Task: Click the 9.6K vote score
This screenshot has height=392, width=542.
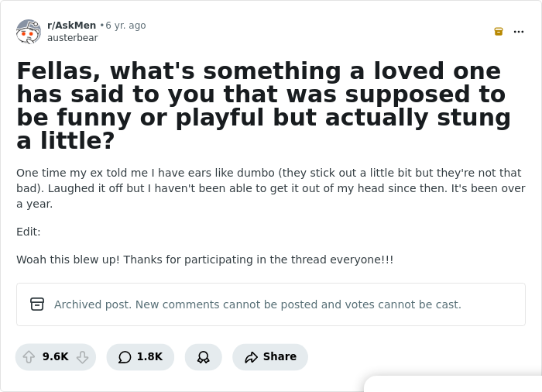Action: pyautogui.click(x=56, y=357)
